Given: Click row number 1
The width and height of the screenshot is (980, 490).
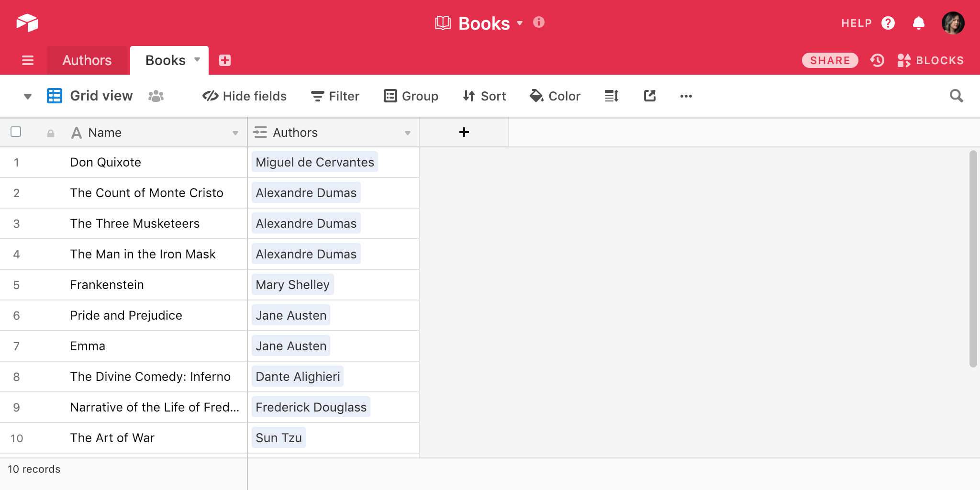Looking at the screenshot, I should pos(16,163).
